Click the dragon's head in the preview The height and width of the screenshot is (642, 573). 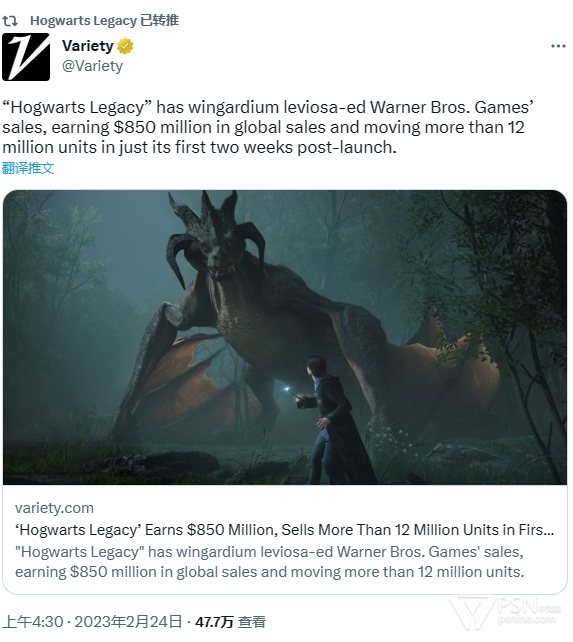point(217,240)
